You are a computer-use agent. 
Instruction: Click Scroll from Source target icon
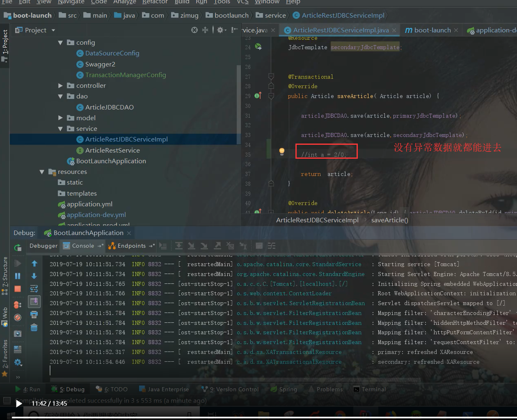(194, 30)
